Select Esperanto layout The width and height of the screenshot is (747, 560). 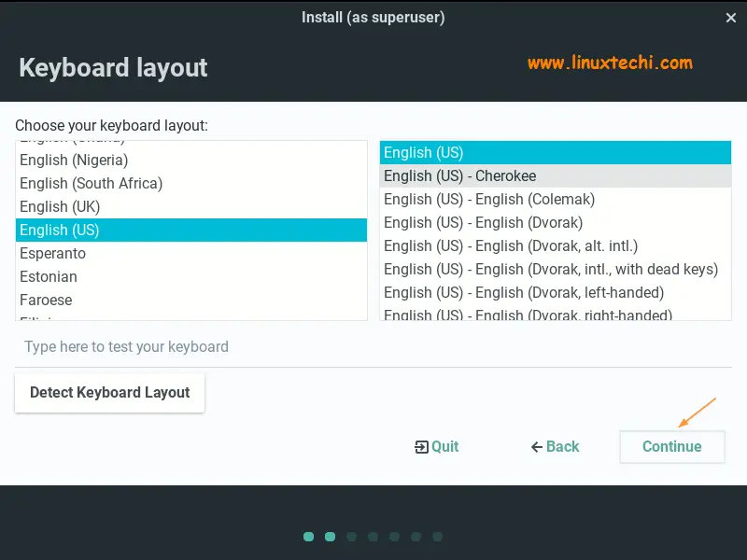point(191,253)
